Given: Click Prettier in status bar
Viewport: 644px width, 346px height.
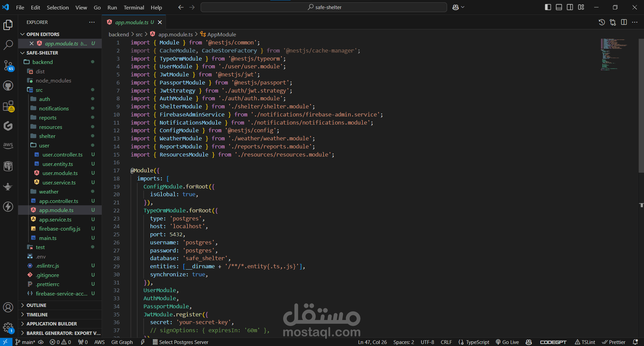Looking at the screenshot, I should [x=614, y=342].
